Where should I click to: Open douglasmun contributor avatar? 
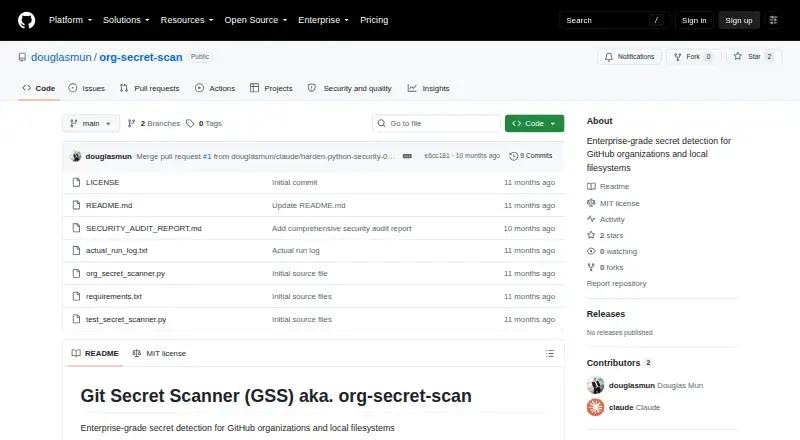coord(595,385)
